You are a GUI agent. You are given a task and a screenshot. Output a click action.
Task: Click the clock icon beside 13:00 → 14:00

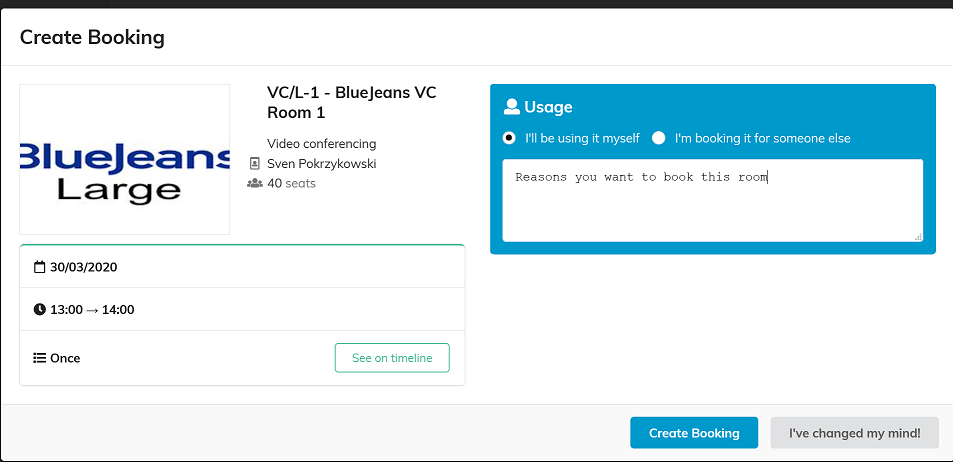click(40, 309)
